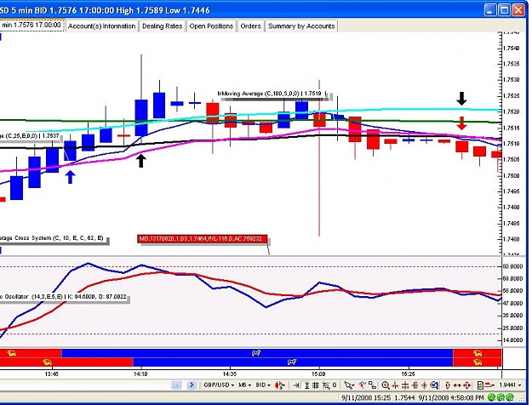Screen dimensions: 532x405
Task: Click the second green connection status icon
Action: (501, 397)
